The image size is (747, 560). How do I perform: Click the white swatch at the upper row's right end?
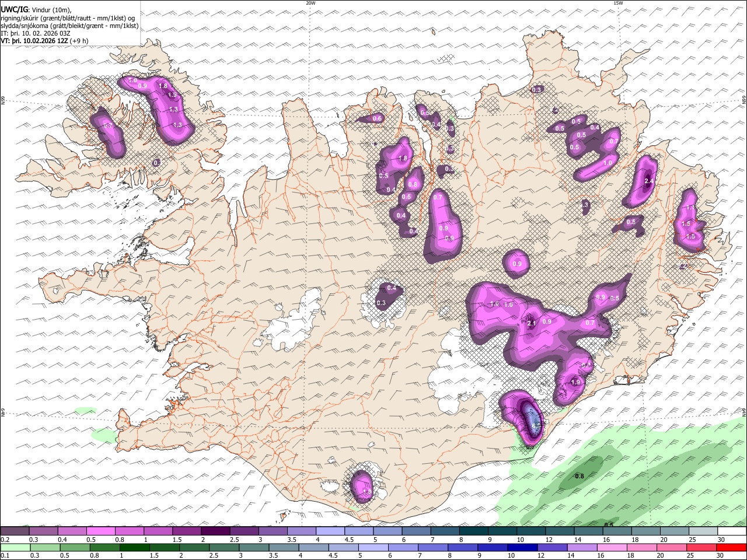point(732,531)
